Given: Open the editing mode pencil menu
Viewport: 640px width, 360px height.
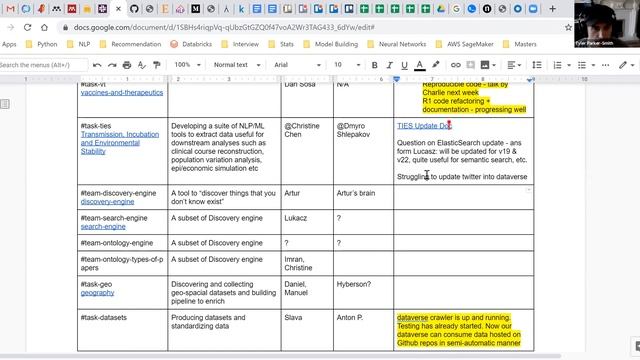Looking at the screenshot, I should coord(626,65).
